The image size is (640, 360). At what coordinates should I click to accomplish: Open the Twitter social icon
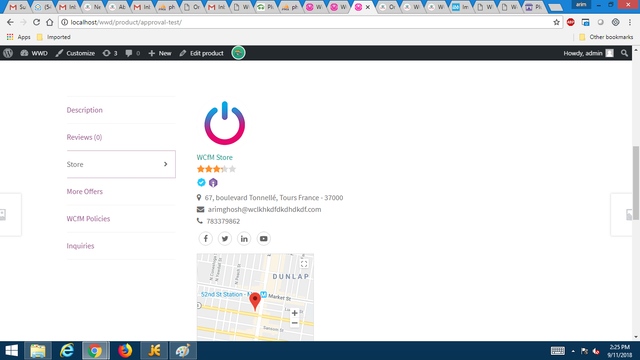[x=225, y=239]
